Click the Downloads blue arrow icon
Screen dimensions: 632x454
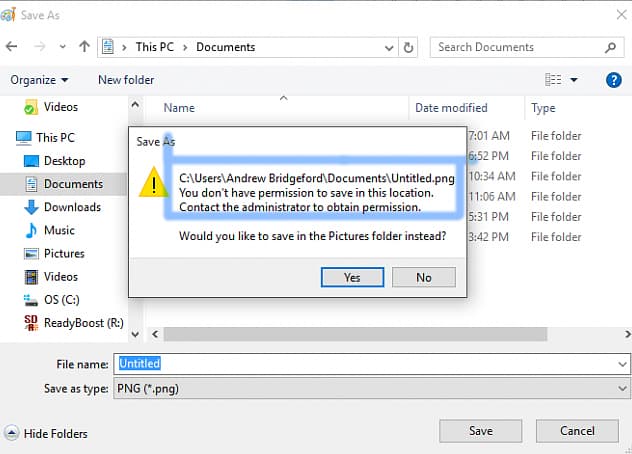(31, 207)
